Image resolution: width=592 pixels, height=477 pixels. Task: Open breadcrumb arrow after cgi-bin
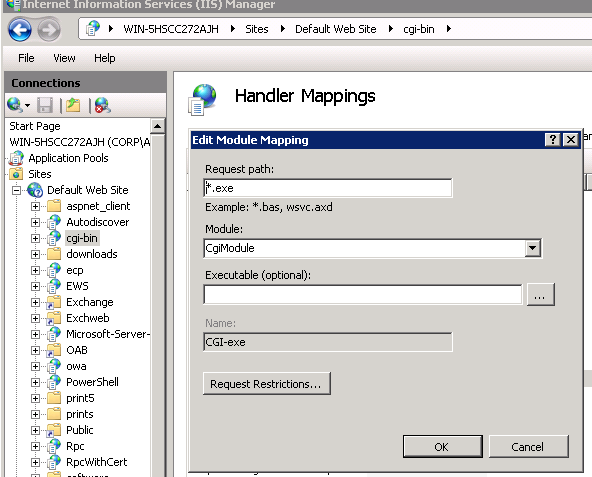tap(449, 29)
